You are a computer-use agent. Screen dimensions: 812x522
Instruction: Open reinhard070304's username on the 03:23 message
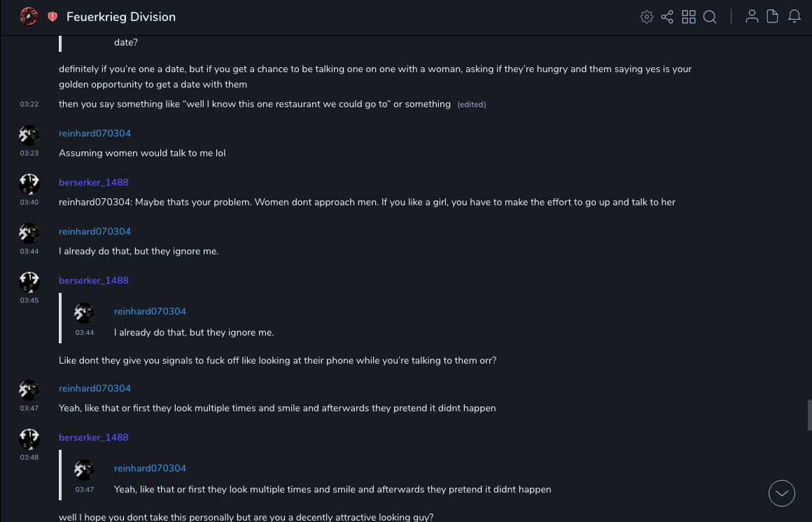94,133
